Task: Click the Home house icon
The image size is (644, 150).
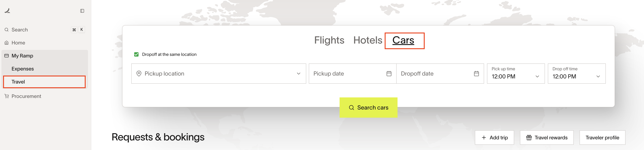Action: coord(7,43)
